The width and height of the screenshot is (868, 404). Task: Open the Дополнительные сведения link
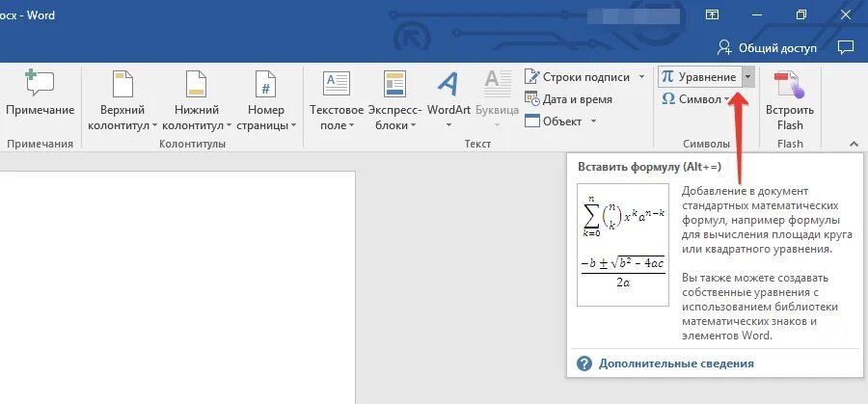676,364
